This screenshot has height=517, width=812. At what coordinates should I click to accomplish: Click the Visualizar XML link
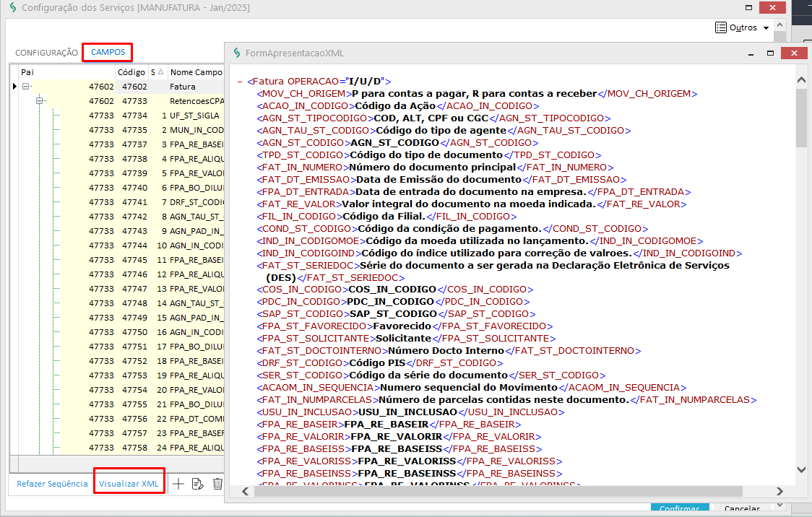pyautogui.click(x=129, y=484)
